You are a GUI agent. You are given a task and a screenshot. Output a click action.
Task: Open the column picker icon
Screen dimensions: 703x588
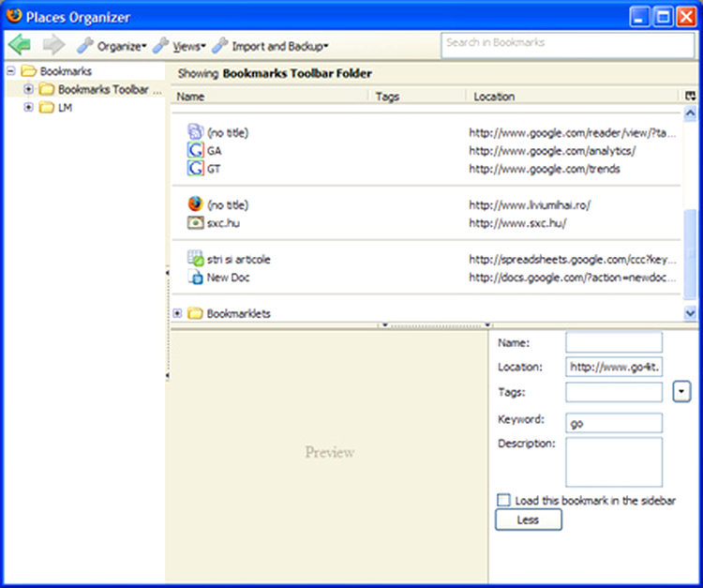click(x=690, y=96)
